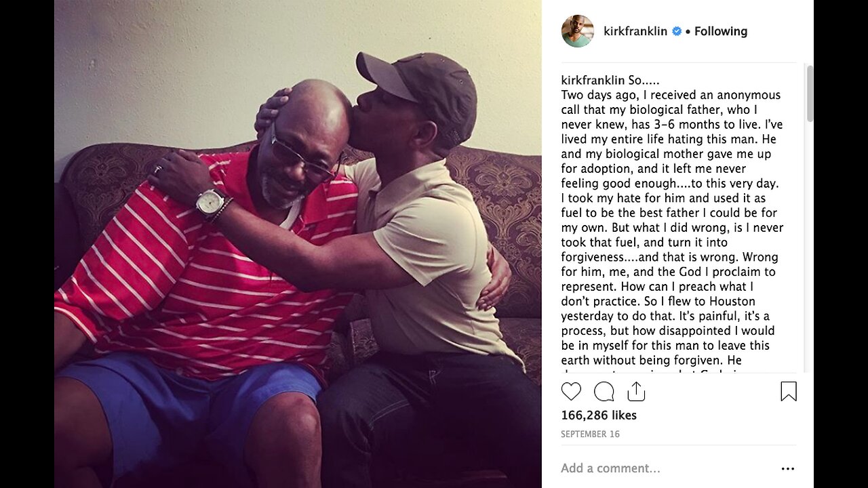868x488 pixels.
Task: Click the scrollbar track below the thumb
Action: tap(810, 247)
